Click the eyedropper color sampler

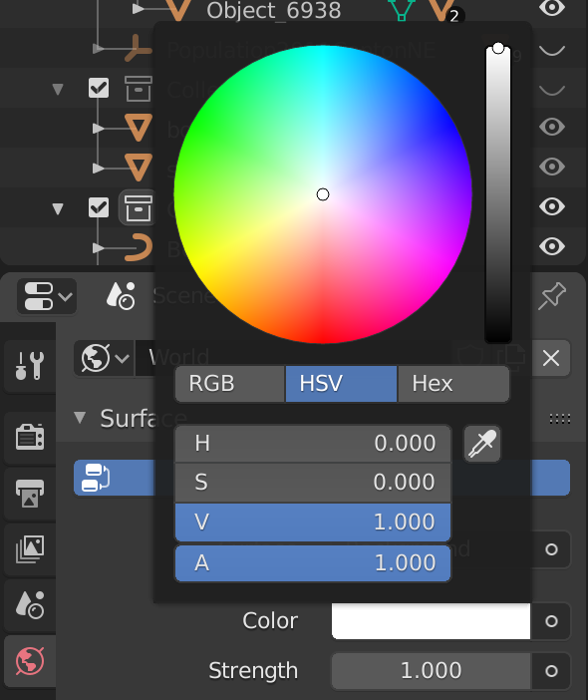click(x=482, y=444)
